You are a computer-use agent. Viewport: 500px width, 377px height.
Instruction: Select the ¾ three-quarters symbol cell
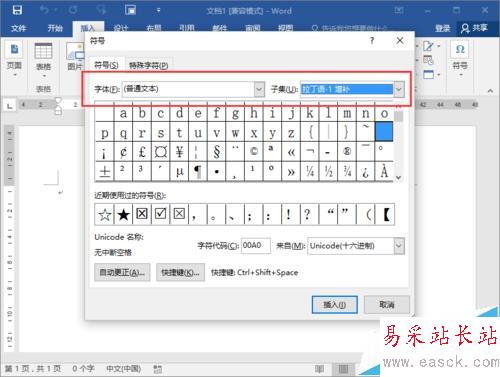(x=347, y=171)
